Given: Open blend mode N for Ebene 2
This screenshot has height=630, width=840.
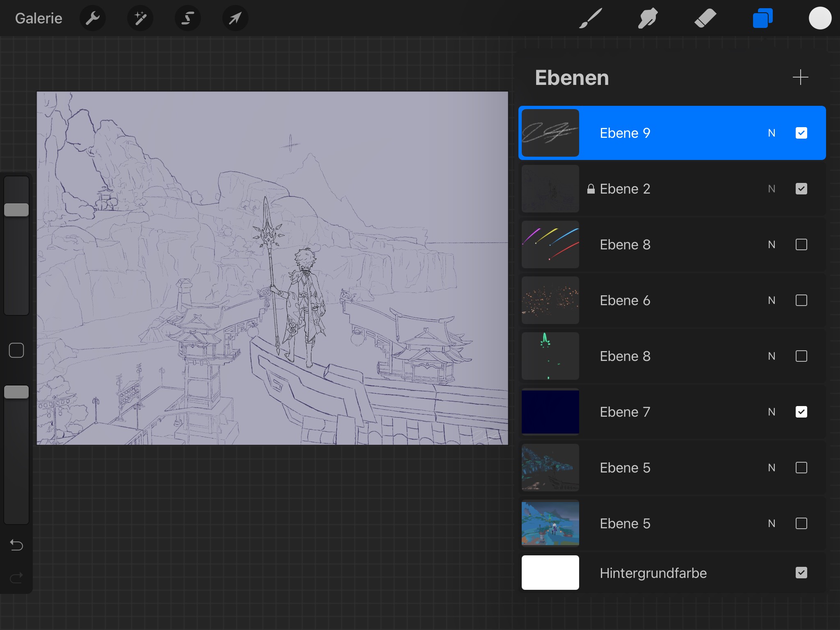Looking at the screenshot, I should click(x=772, y=189).
